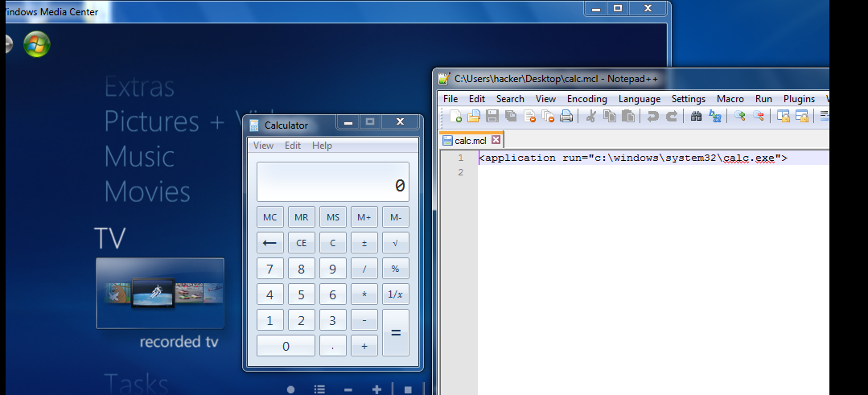Click the M- calculator button
The image size is (868, 395).
point(396,217)
